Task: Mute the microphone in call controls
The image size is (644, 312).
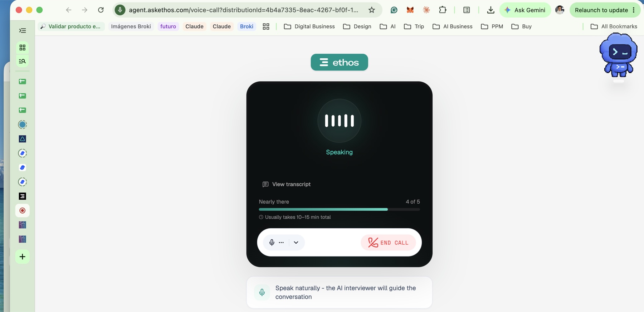Action: (x=272, y=242)
